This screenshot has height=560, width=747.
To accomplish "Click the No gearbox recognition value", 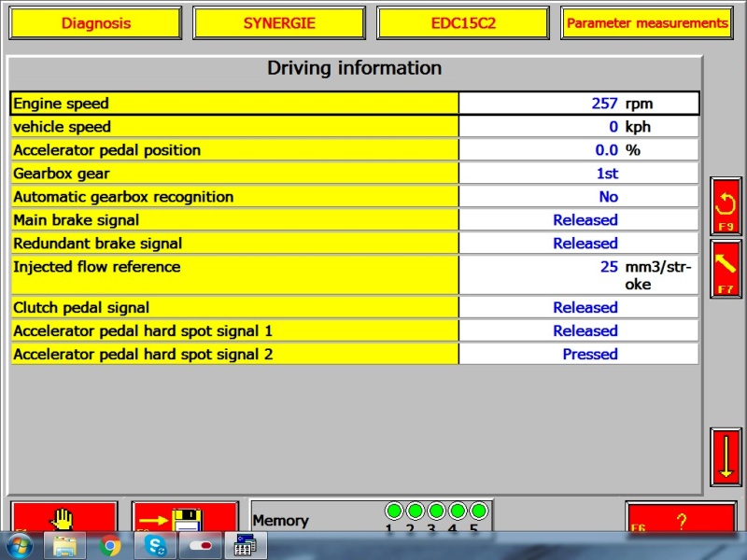I will pos(609,197).
